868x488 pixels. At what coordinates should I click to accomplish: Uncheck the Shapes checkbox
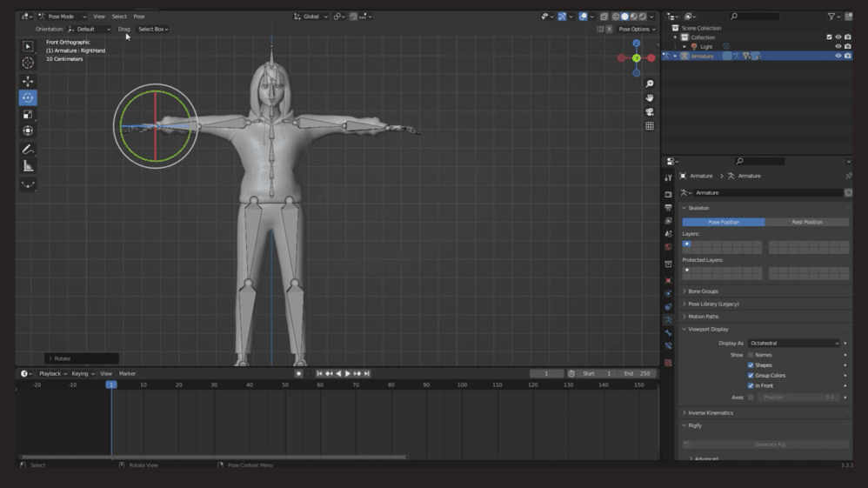(751, 365)
